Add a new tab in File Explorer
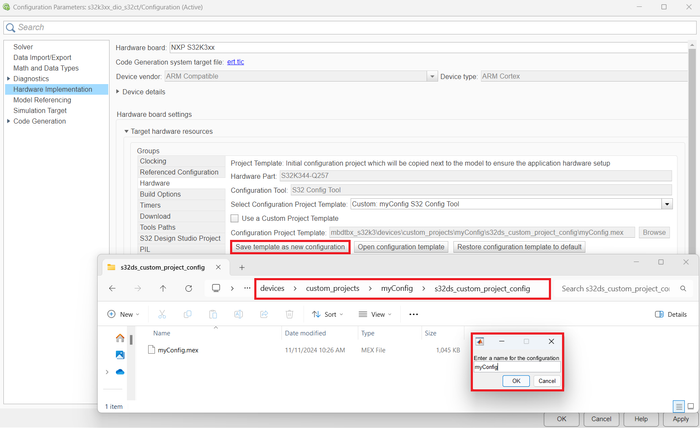The width and height of the screenshot is (700, 428). tap(242, 267)
